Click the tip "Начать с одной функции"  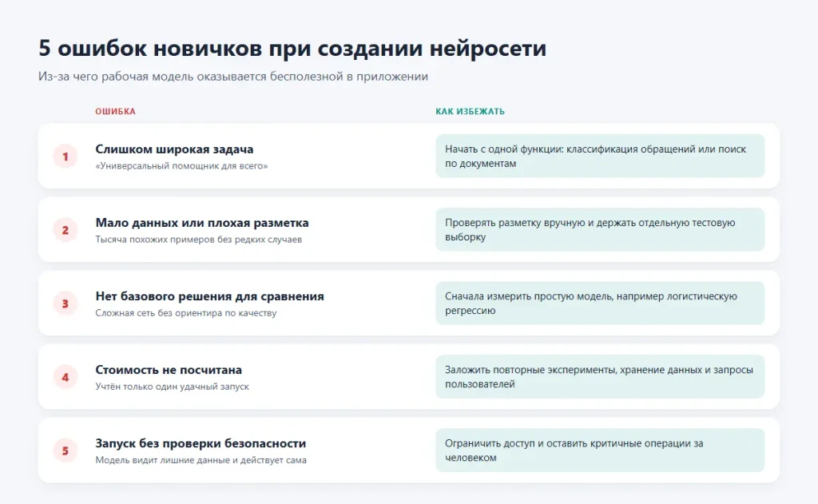pos(600,156)
